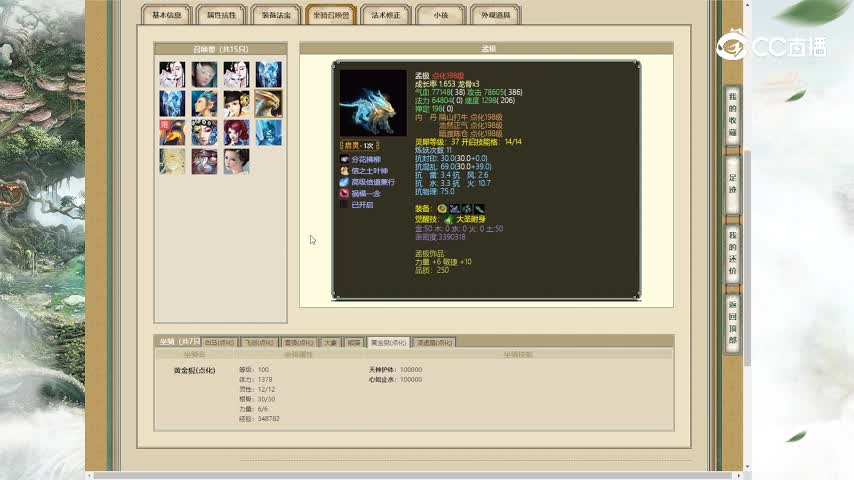Select the opera mask lady pet portrait
Screen dimensions: 854x480
[x=204, y=132]
